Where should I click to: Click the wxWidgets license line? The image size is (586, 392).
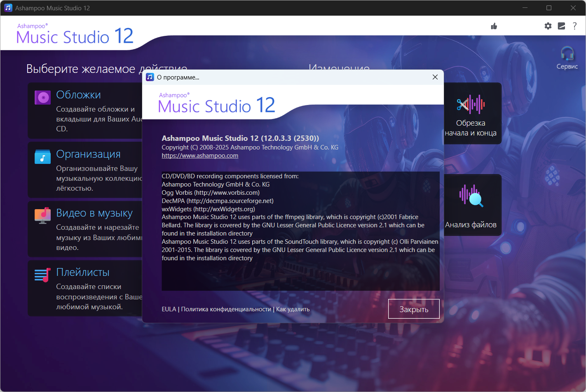tap(209, 209)
